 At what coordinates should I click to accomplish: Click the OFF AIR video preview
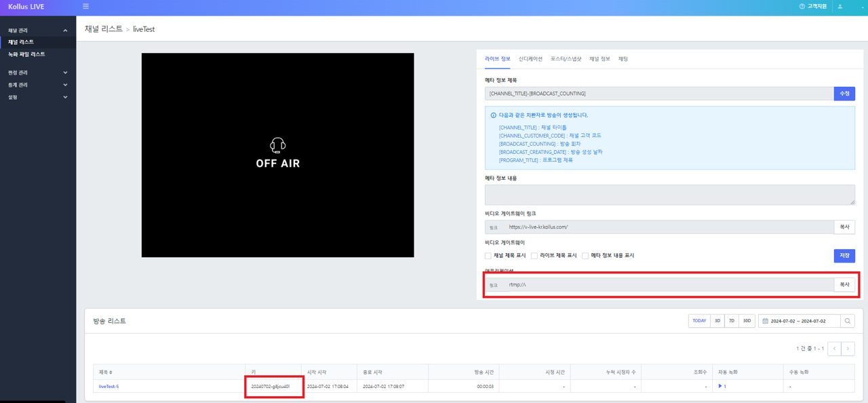pyautogui.click(x=277, y=155)
